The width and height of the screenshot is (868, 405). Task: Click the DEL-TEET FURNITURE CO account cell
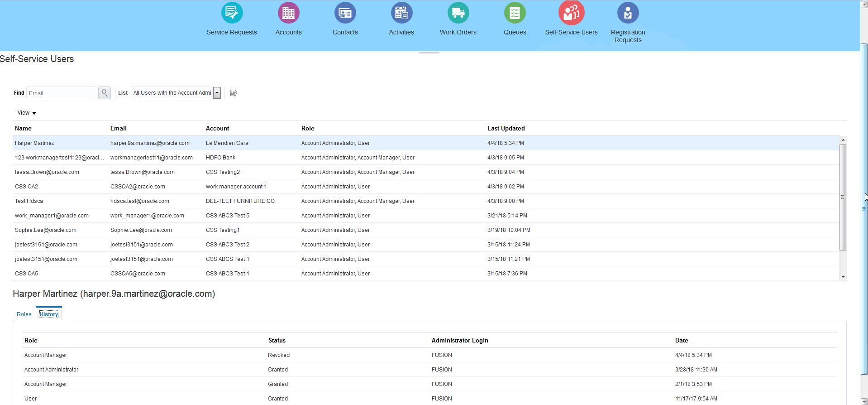click(x=240, y=201)
